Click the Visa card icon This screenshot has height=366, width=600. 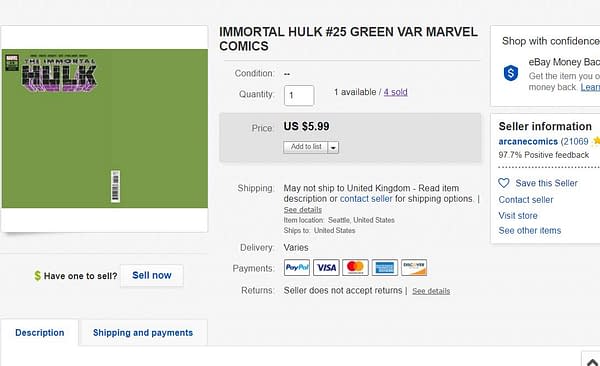(x=326, y=268)
